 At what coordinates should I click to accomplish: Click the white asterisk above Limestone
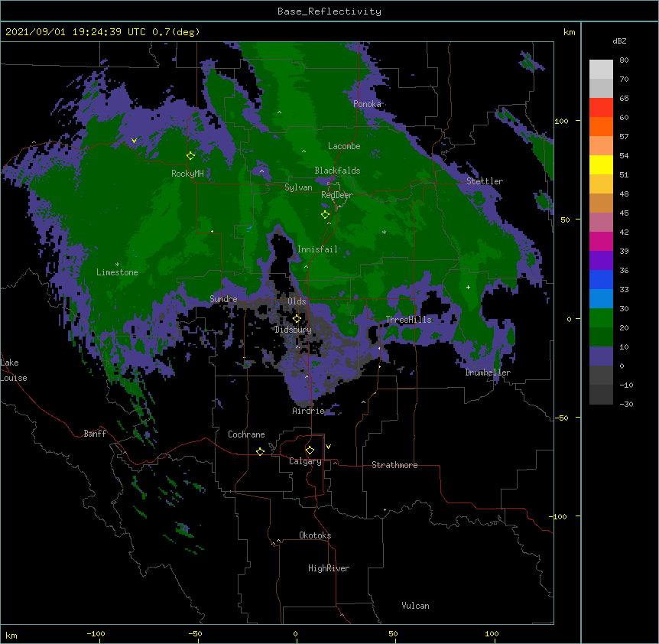click(x=117, y=265)
